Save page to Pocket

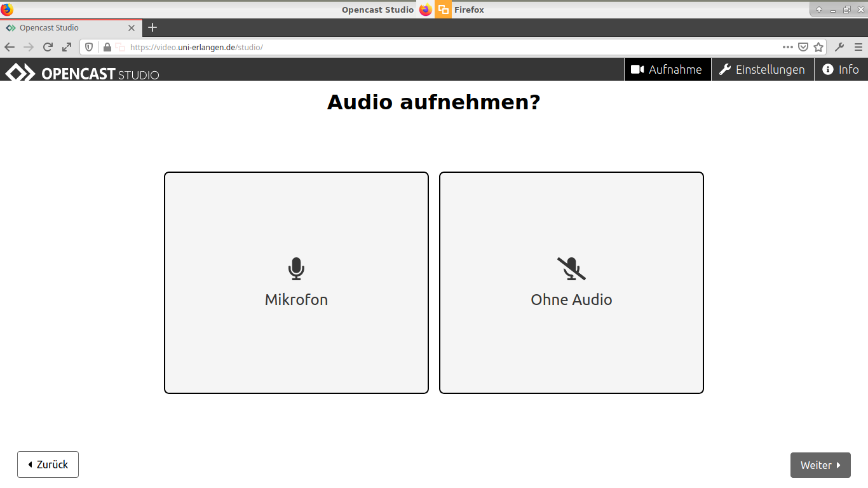click(x=803, y=47)
